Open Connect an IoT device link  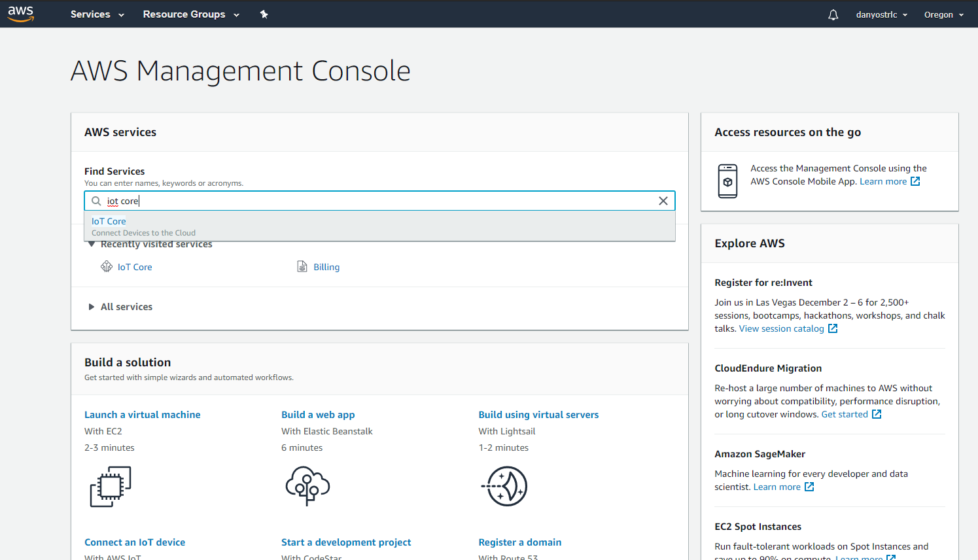[x=135, y=542]
